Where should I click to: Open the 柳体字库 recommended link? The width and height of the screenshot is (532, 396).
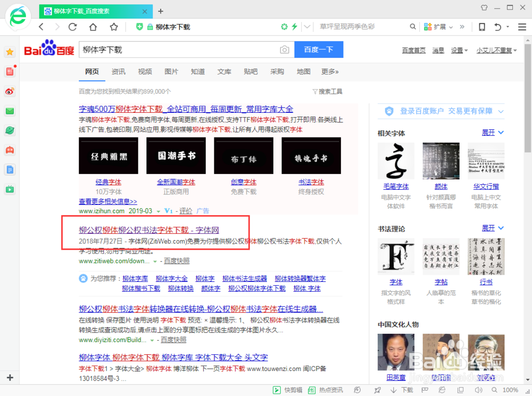coord(135,278)
